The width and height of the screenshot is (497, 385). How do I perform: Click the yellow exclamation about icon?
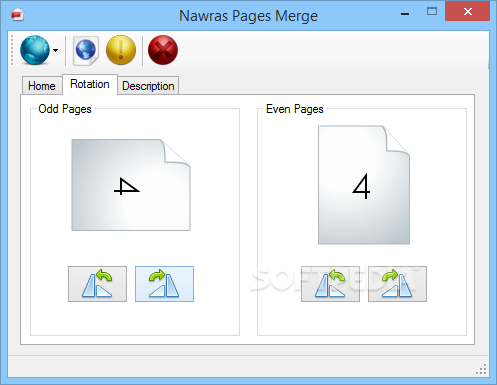[121, 50]
